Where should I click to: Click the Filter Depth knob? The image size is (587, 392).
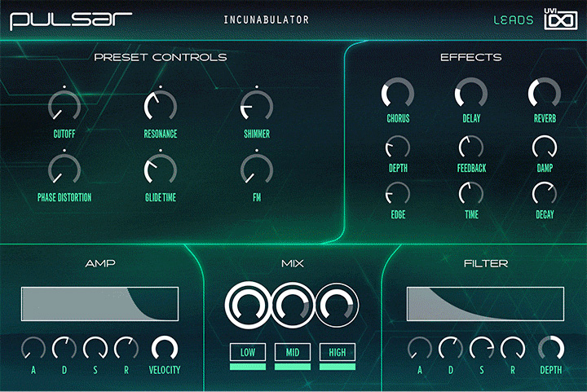pos(550,348)
